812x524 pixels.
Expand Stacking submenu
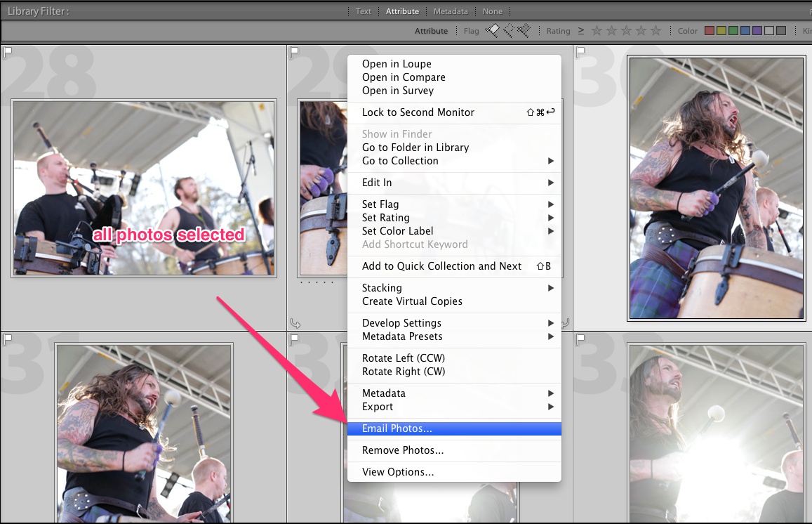tap(454, 288)
